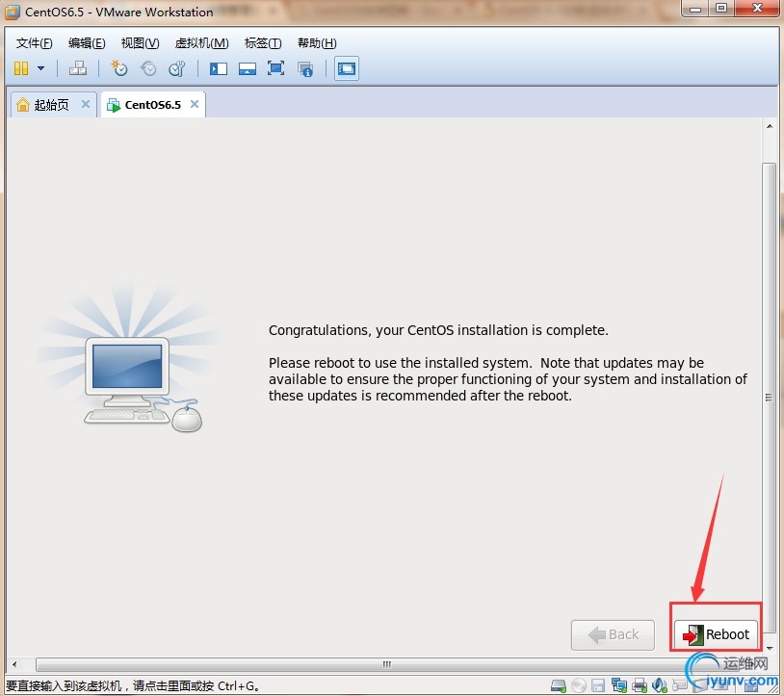Click the printer status icon
Screen dimensions: 784x696
tap(640, 685)
